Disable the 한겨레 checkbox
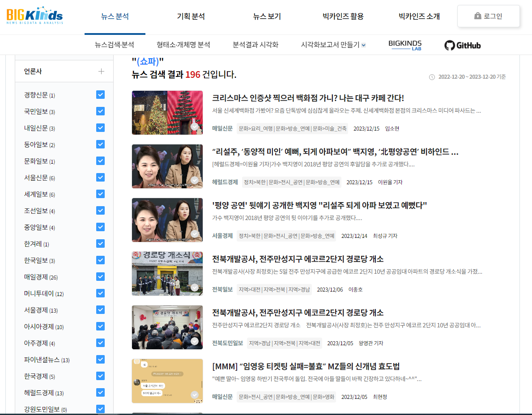The height and width of the screenshot is (415, 532). pos(100,243)
